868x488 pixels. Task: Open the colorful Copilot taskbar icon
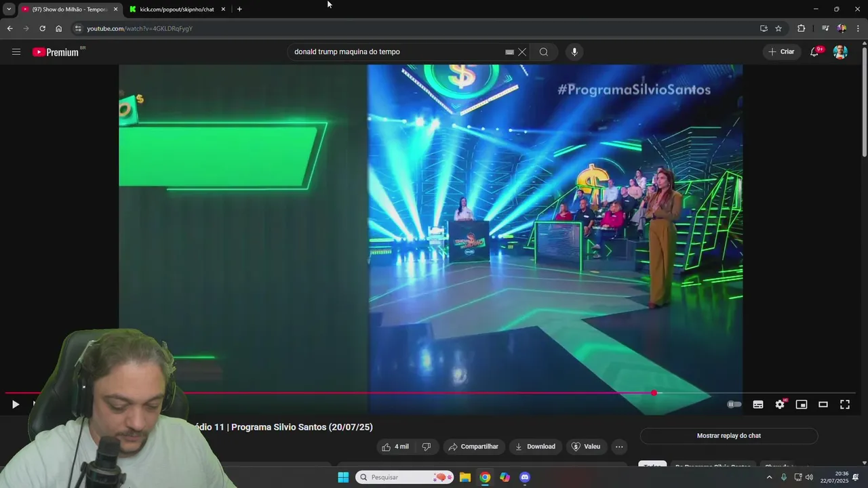point(505,477)
